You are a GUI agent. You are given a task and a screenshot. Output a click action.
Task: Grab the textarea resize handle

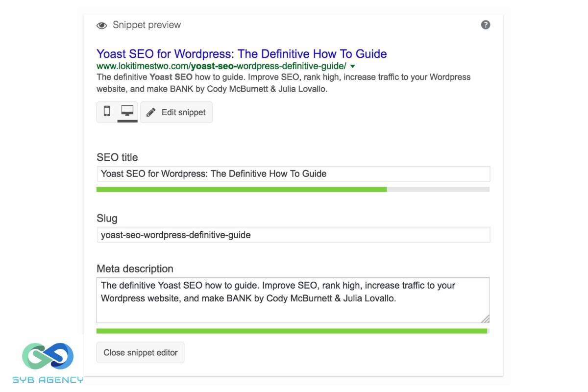tap(485, 319)
